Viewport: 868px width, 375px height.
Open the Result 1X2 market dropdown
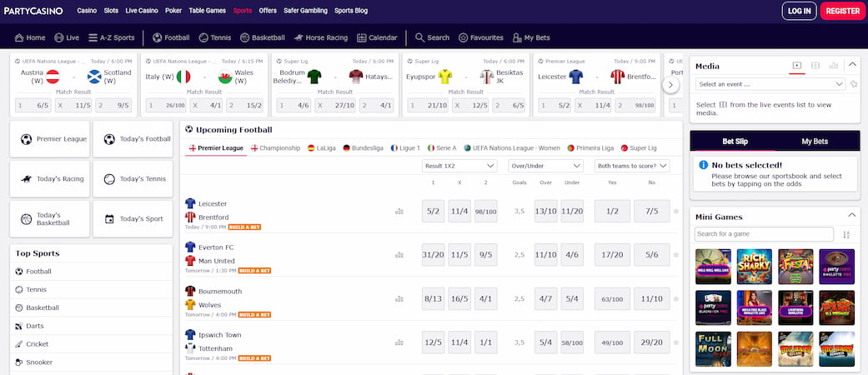[460, 166]
